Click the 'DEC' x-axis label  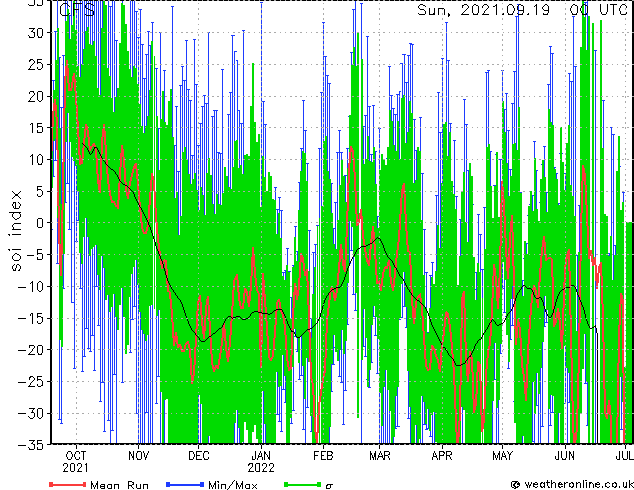(x=199, y=456)
